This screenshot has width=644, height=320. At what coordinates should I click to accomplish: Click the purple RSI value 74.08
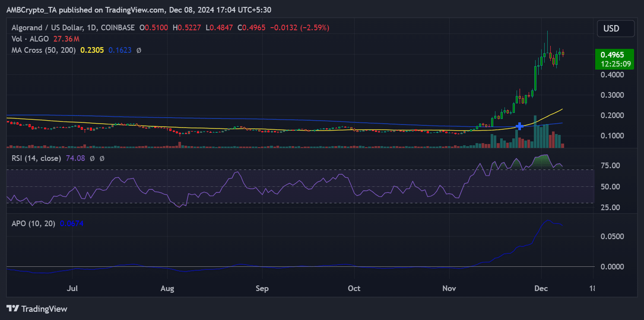[x=74, y=158]
